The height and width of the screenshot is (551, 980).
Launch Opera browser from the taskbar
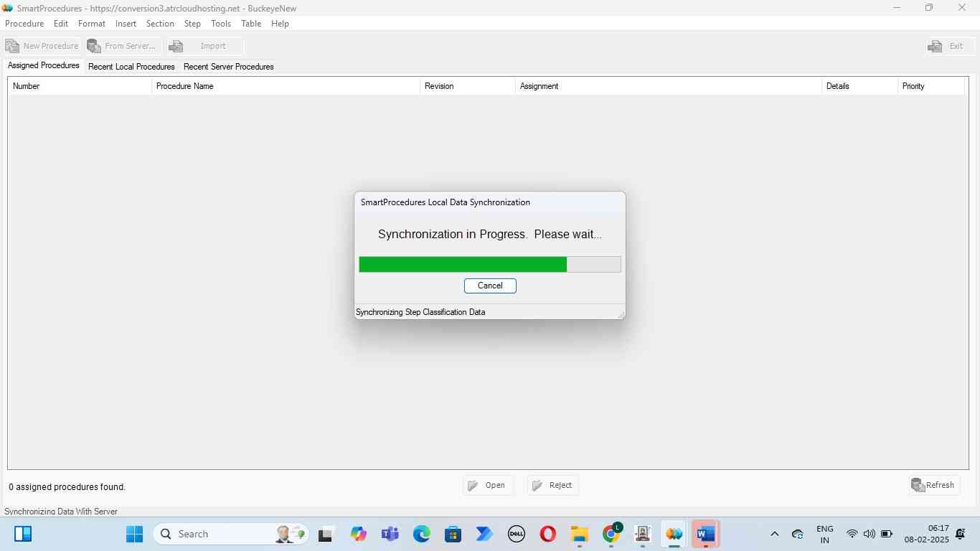pyautogui.click(x=548, y=534)
